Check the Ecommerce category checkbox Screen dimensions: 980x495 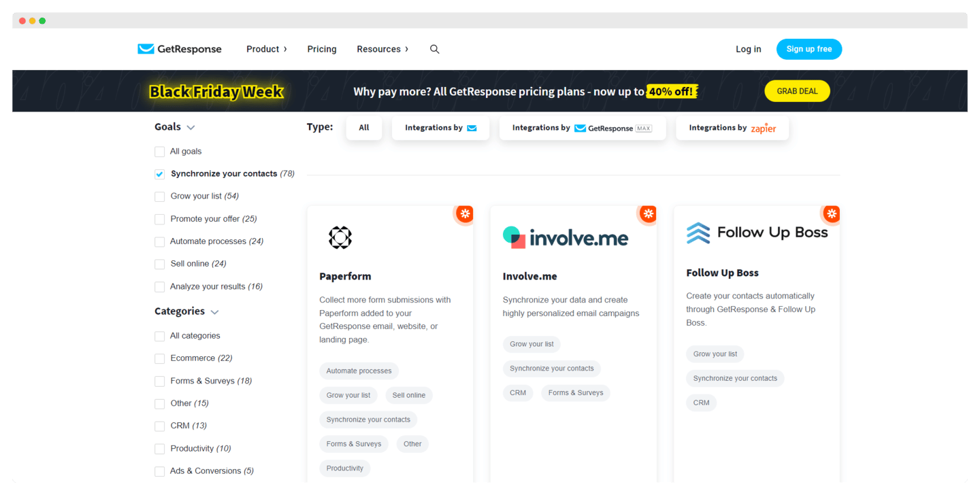pyautogui.click(x=159, y=358)
